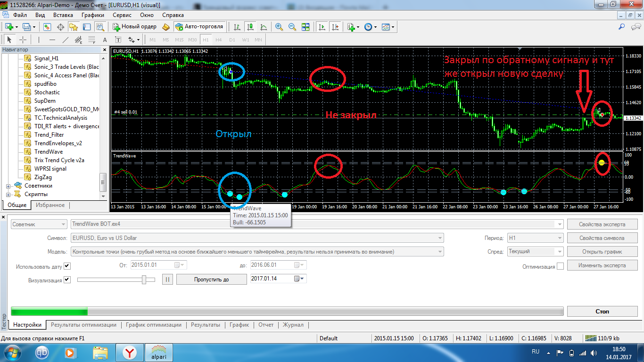The image size is (644, 362).
Task: Select the text label tool
Action: pyautogui.click(x=118, y=40)
